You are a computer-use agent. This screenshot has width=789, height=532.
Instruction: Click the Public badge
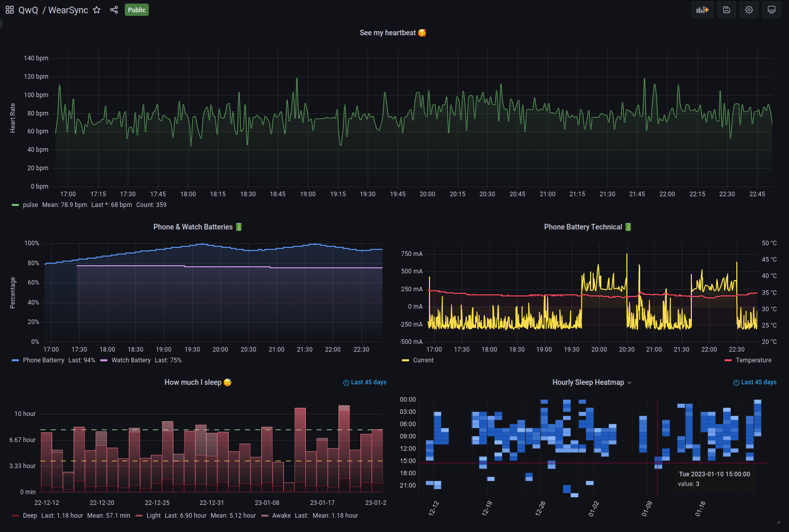[x=137, y=10]
